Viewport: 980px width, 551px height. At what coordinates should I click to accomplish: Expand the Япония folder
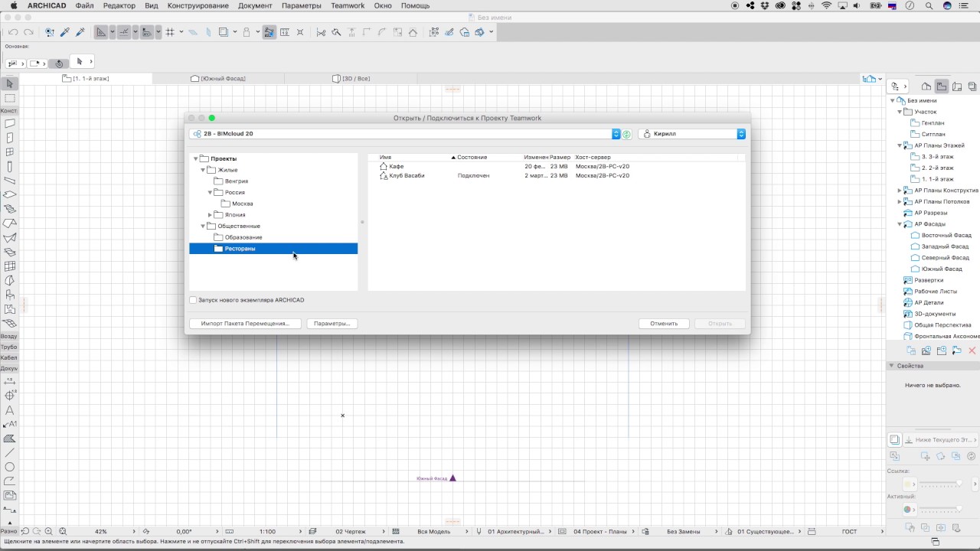tap(210, 215)
